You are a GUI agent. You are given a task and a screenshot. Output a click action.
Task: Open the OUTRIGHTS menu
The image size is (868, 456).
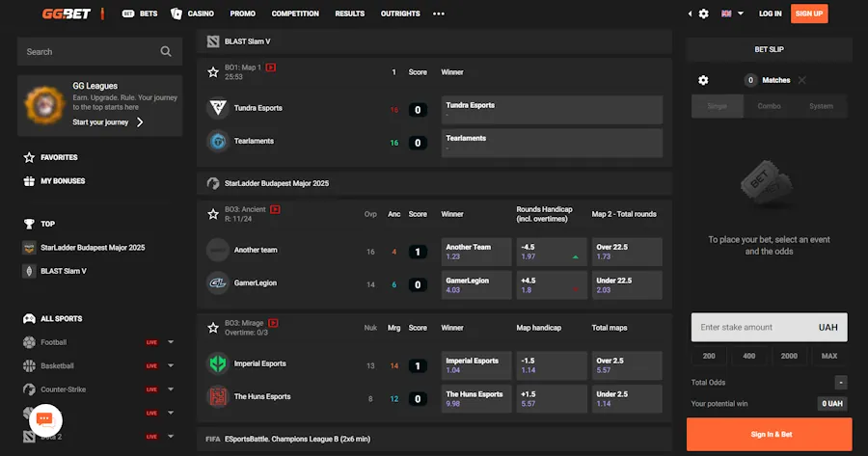click(400, 13)
